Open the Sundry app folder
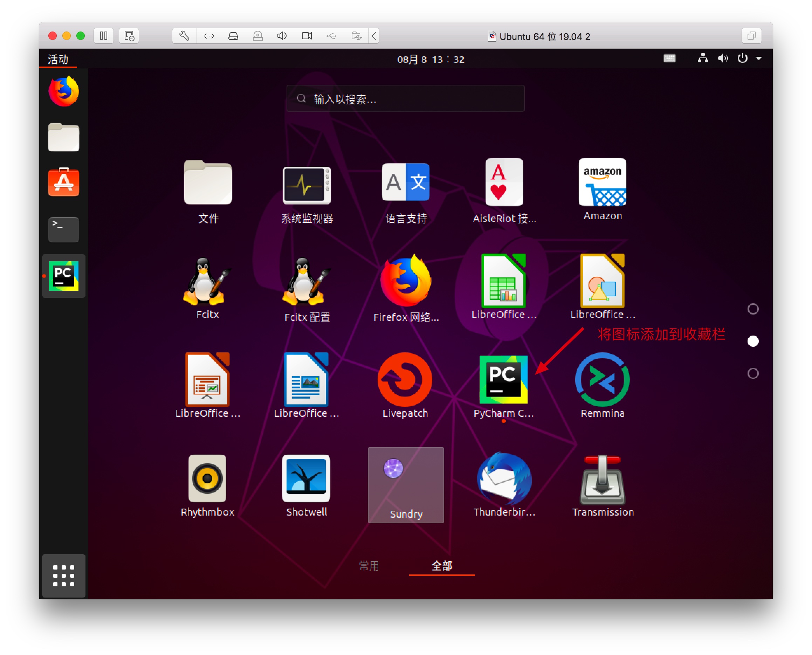Screen dimensions: 812x655 406,485
